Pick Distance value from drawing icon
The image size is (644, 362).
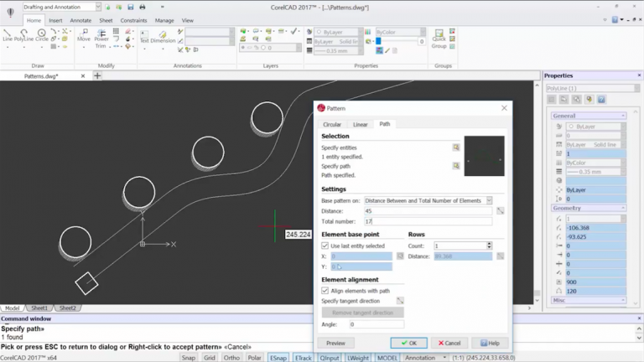[x=500, y=211]
